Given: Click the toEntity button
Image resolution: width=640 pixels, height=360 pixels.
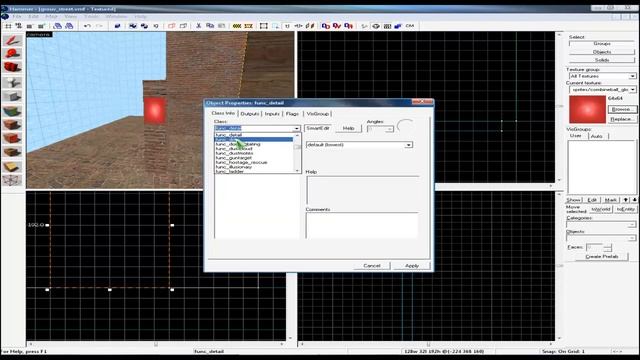Looking at the screenshot, I should [x=625, y=209].
